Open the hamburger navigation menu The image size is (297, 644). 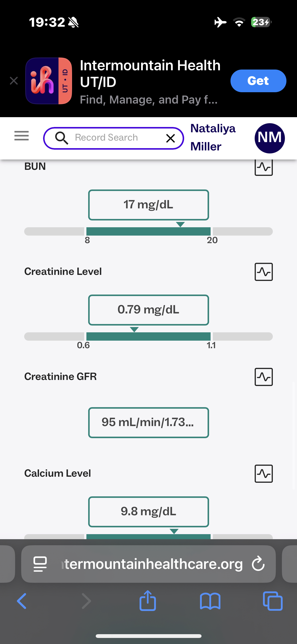point(22,136)
